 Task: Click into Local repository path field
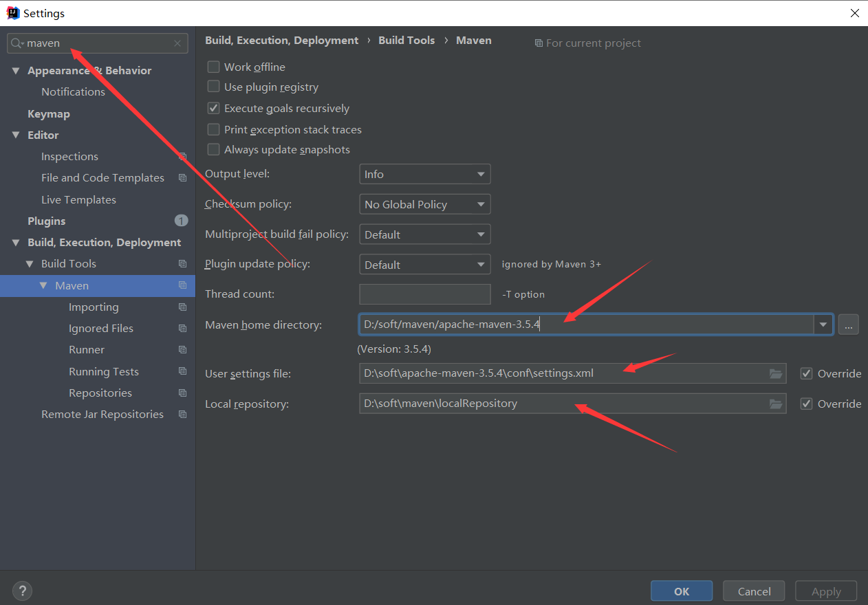tap(572, 404)
